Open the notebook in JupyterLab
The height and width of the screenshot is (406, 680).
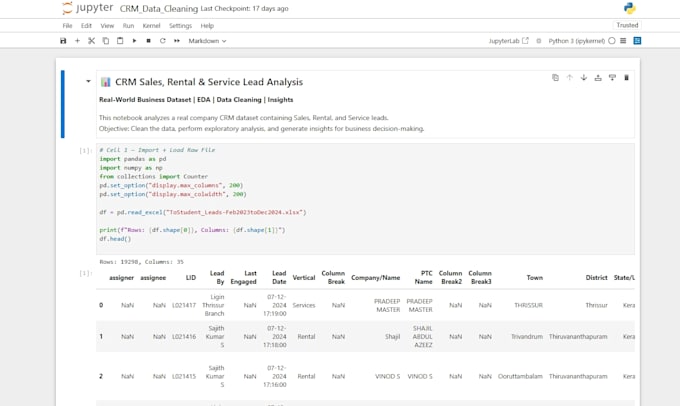point(509,41)
